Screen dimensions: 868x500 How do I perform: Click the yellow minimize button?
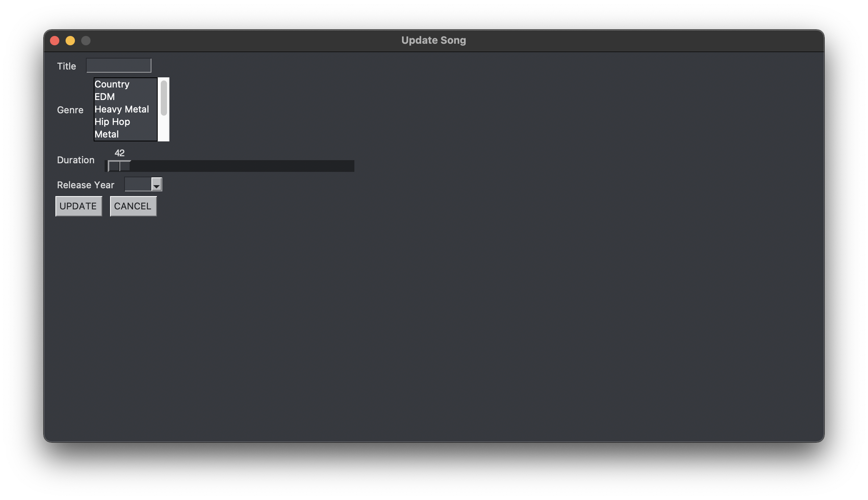[70, 40]
